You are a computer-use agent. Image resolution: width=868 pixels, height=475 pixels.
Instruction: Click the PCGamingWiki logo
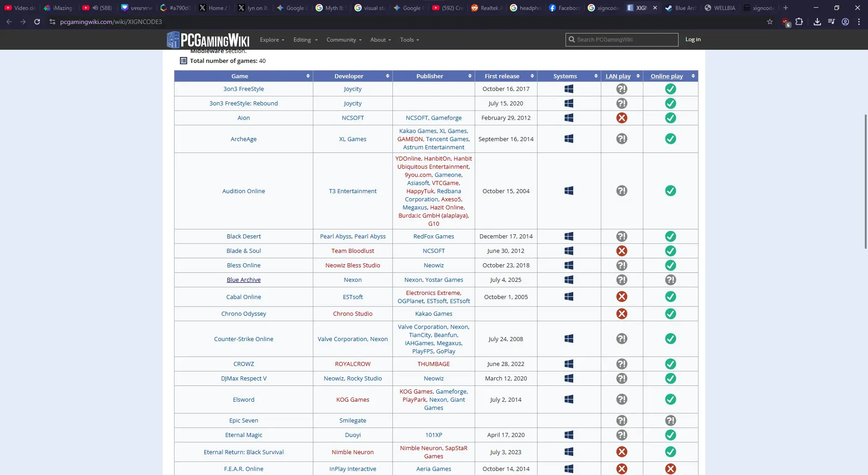click(x=208, y=40)
